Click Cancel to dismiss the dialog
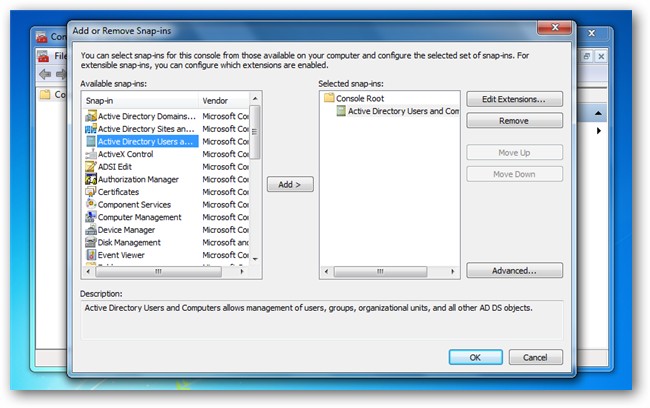Viewport: 650px width, 408px height. [x=535, y=357]
